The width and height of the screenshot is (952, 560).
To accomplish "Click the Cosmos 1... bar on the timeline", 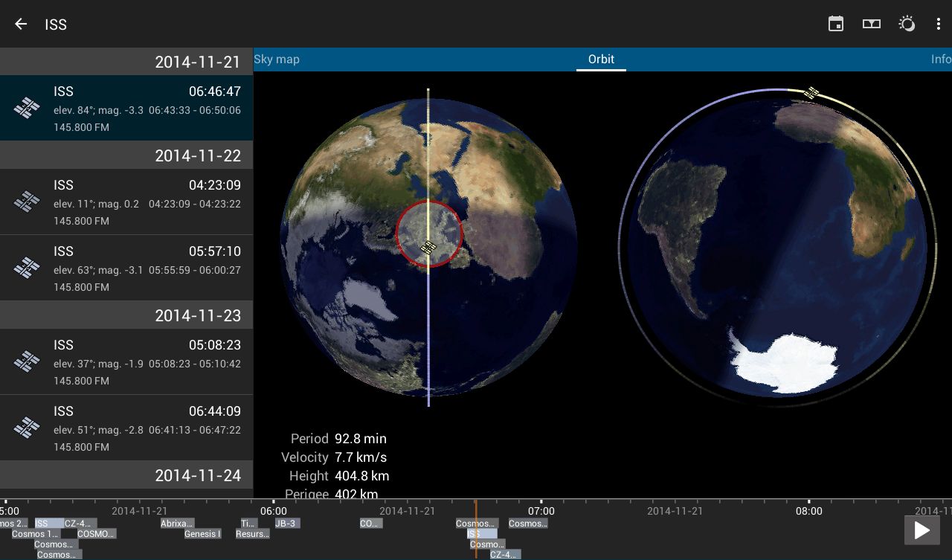I will click(x=35, y=534).
